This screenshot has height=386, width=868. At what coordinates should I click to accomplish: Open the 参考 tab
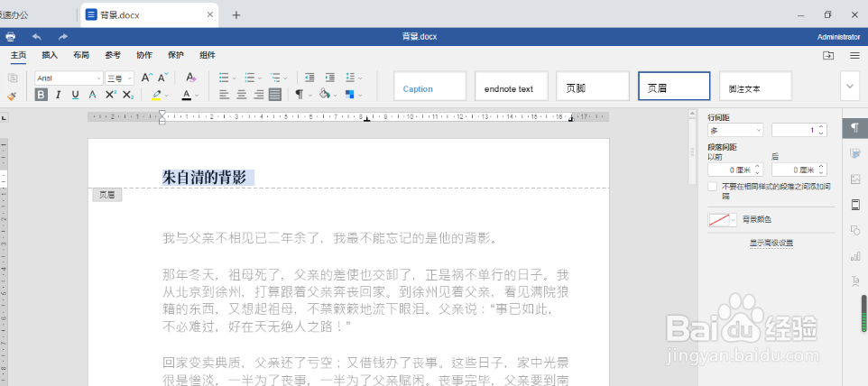coord(113,55)
